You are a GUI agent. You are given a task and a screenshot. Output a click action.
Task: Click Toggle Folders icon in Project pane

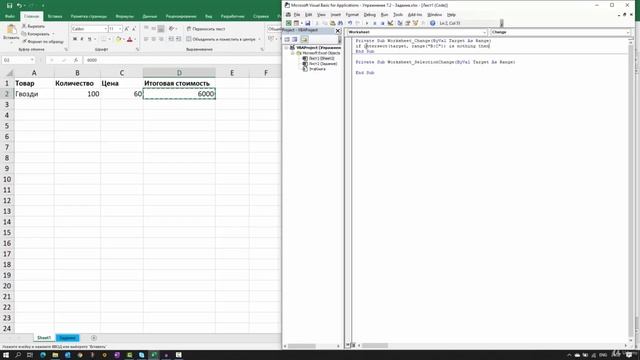(x=304, y=39)
